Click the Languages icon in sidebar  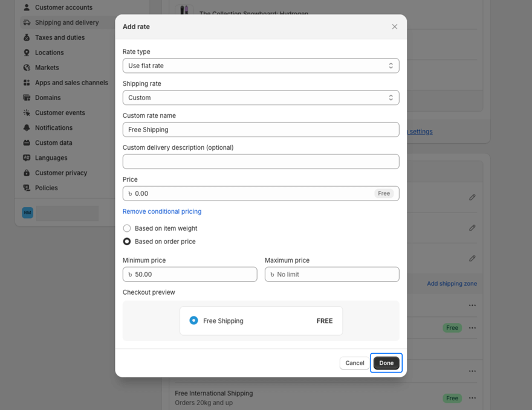coord(27,158)
